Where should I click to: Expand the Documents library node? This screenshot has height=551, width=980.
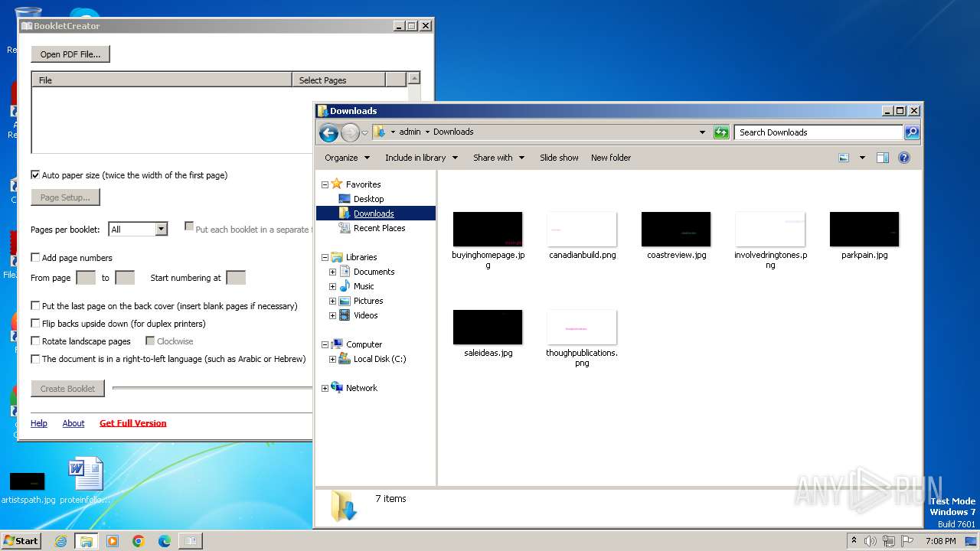pos(332,272)
